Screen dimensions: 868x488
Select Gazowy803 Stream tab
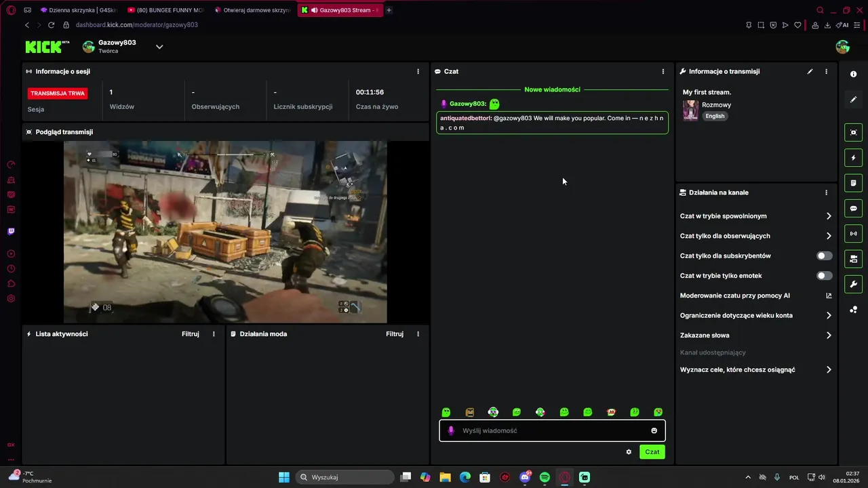click(340, 10)
